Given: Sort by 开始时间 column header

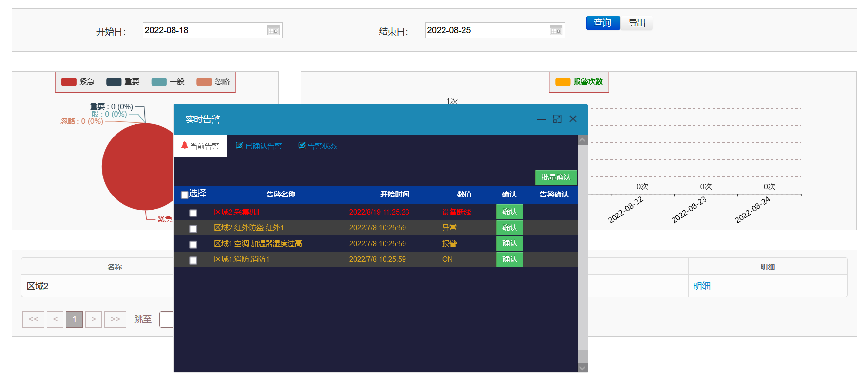Looking at the screenshot, I should point(395,195).
